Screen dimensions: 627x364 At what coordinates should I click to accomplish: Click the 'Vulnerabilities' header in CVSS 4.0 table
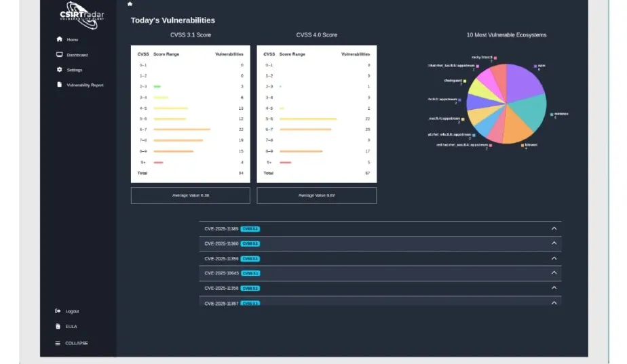pos(356,54)
